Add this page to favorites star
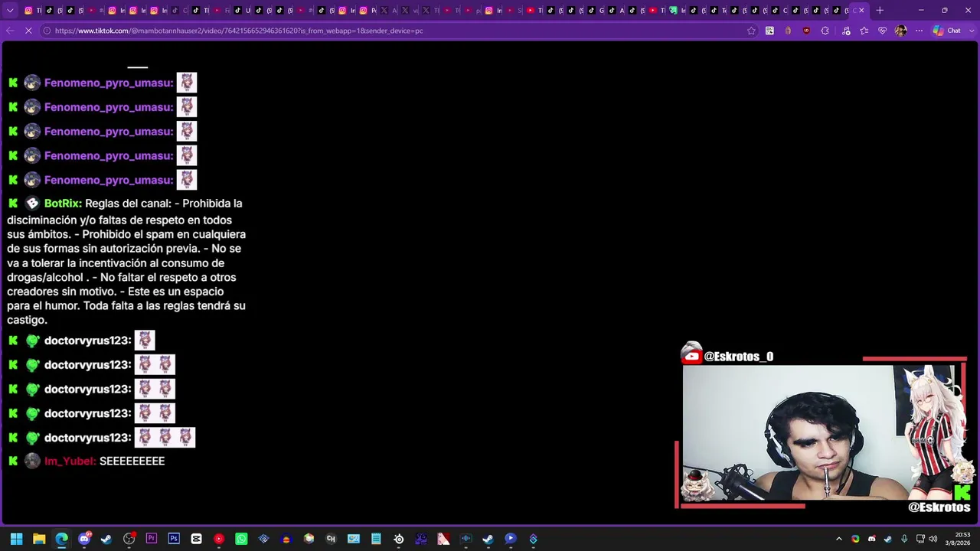 (751, 31)
